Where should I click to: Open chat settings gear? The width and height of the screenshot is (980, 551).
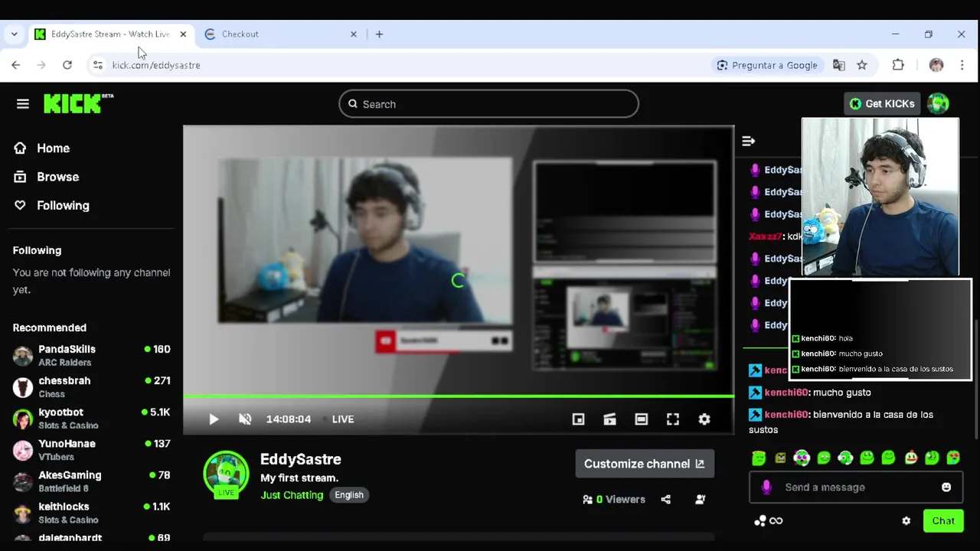tap(906, 521)
